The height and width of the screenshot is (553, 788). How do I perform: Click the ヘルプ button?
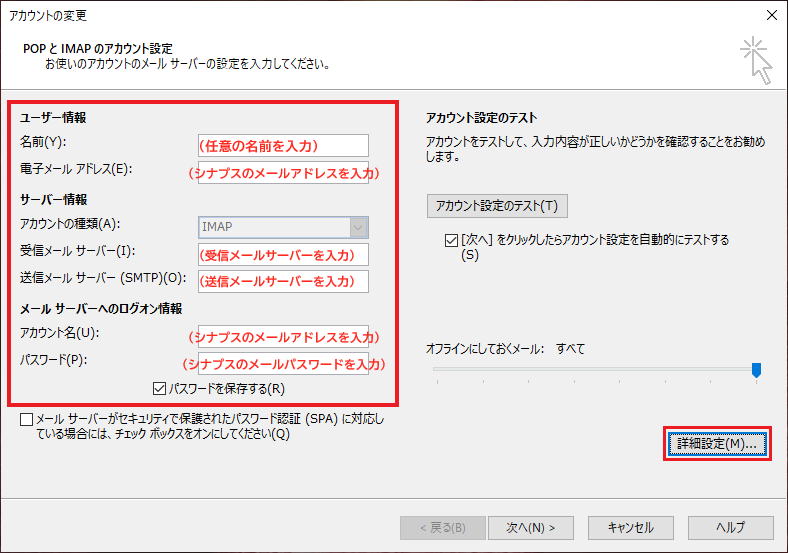click(730, 527)
